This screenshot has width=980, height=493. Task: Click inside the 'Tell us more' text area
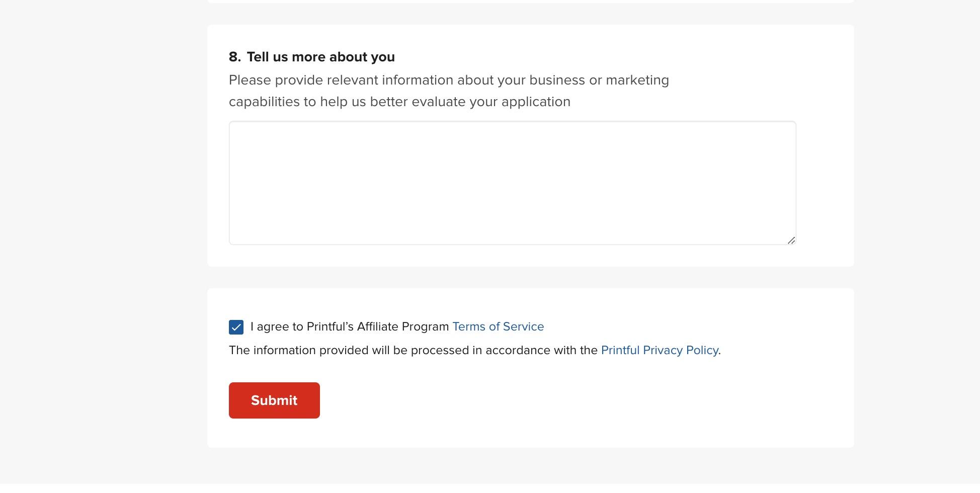512,183
